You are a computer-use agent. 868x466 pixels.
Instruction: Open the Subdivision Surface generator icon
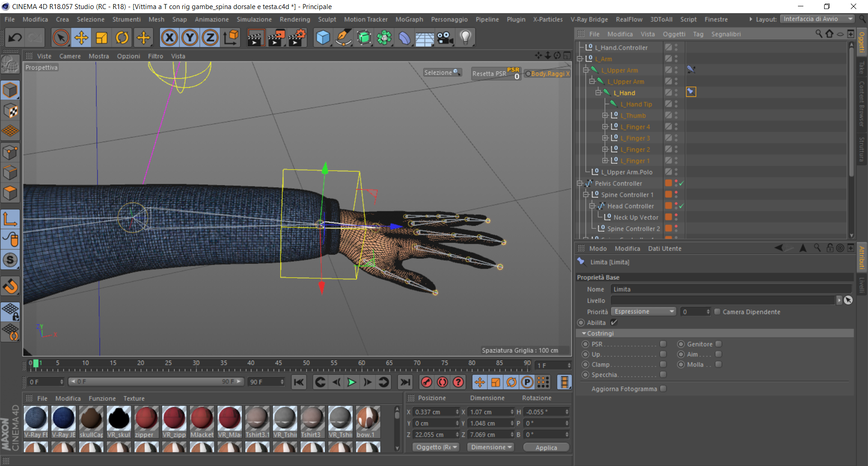tap(364, 38)
